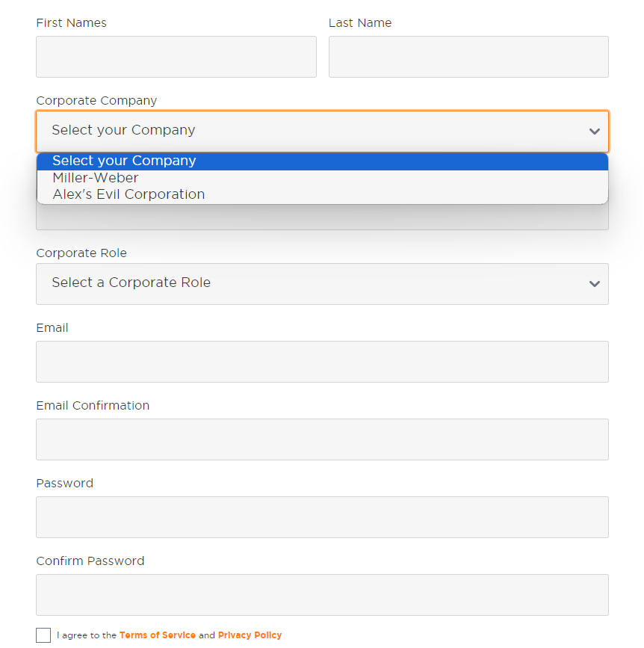Image resolution: width=644 pixels, height=648 pixels.
Task: Click the Corporate Role label
Action: coord(81,253)
